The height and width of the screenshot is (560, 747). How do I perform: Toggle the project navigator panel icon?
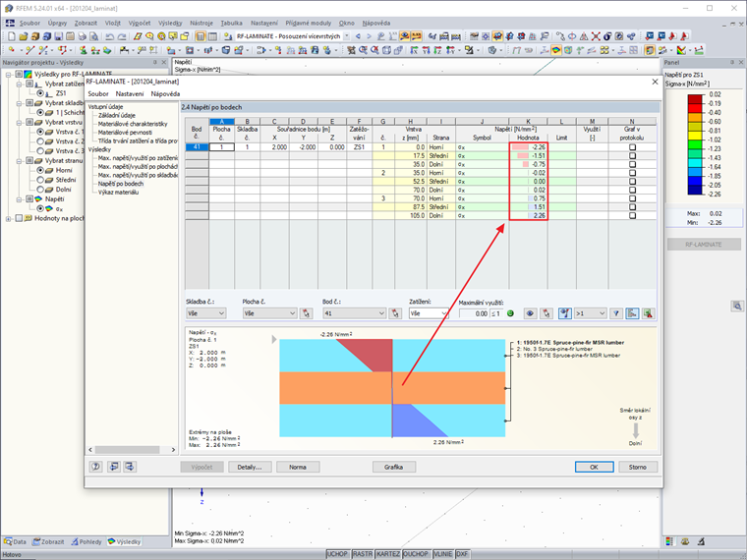[x=201, y=36]
